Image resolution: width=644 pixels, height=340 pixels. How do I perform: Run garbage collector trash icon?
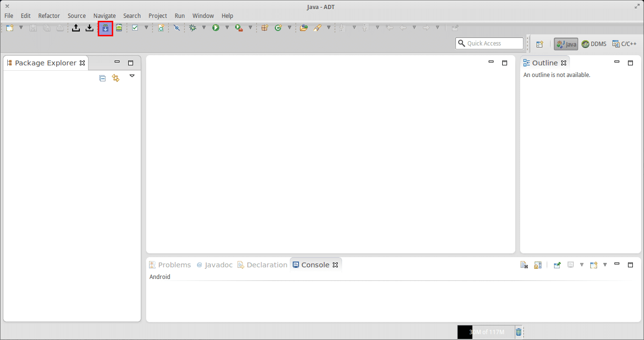pyautogui.click(x=519, y=332)
